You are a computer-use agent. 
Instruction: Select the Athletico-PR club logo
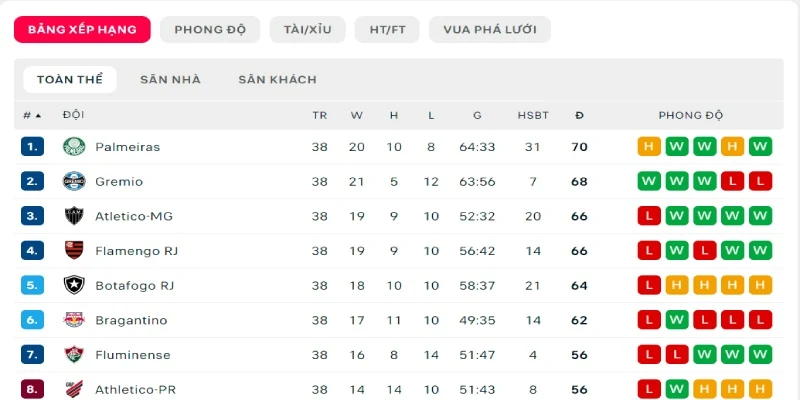[x=74, y=389]
